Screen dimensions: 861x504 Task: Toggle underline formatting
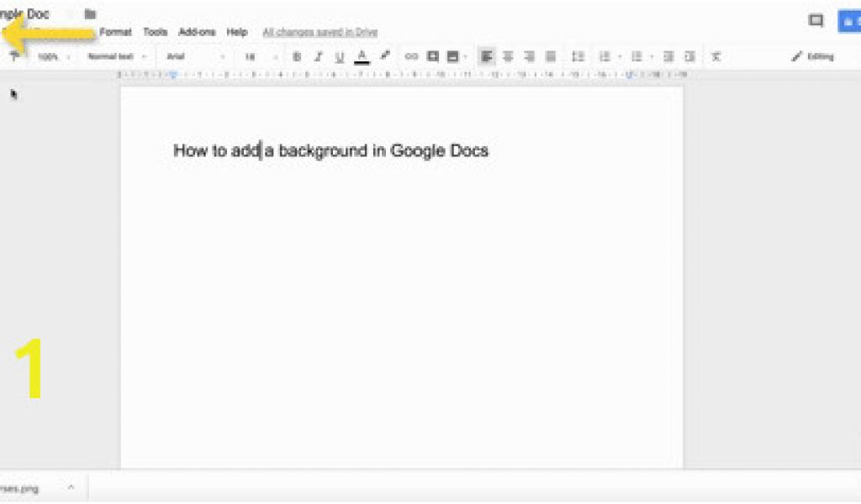click(x=340, y=56)
